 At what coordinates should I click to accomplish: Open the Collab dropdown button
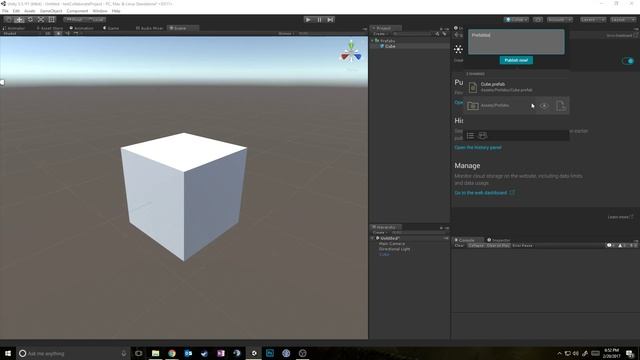(516, 20)
